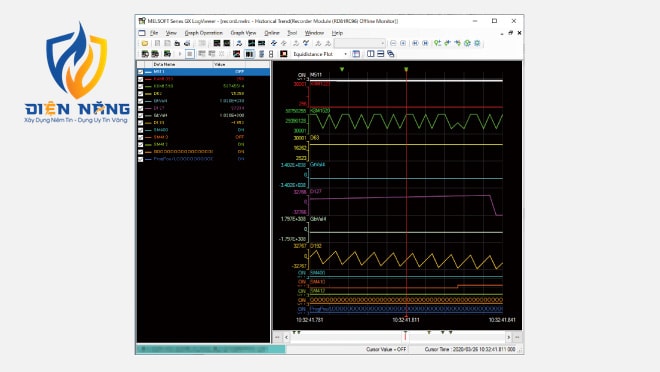This screenshot has width=660, height=372.
Task: Click the D127 label in the graph
Action: point(316,191)
